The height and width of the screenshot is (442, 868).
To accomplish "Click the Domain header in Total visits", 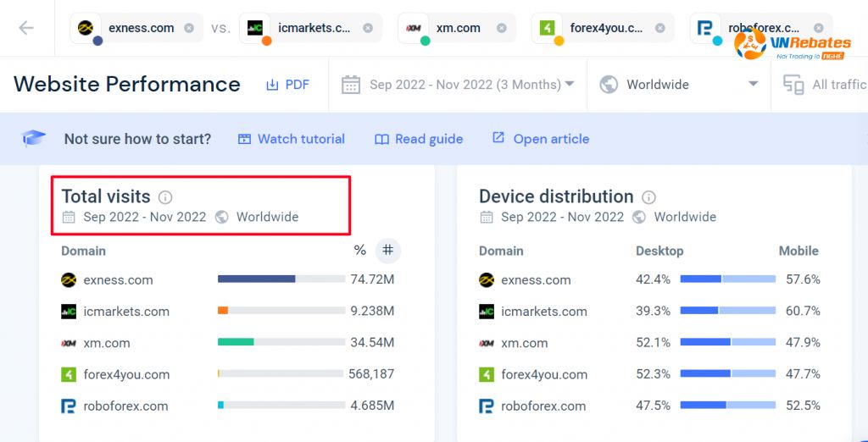I will click(x=83, y=251).
